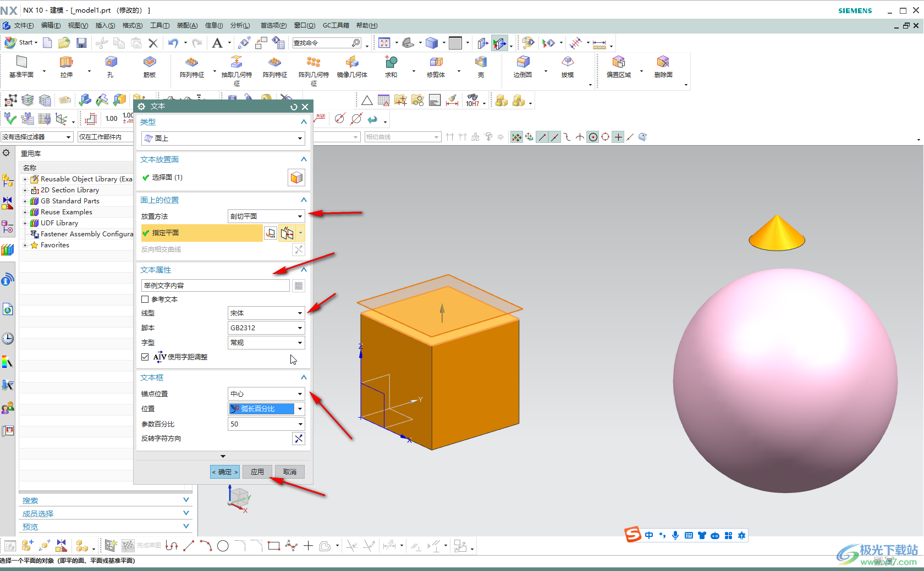Image resolution: width=924 pixels, height=571 pixels.
Task: Click the 反转字符方向 reverse direction icon
Action: pos(298,439)
